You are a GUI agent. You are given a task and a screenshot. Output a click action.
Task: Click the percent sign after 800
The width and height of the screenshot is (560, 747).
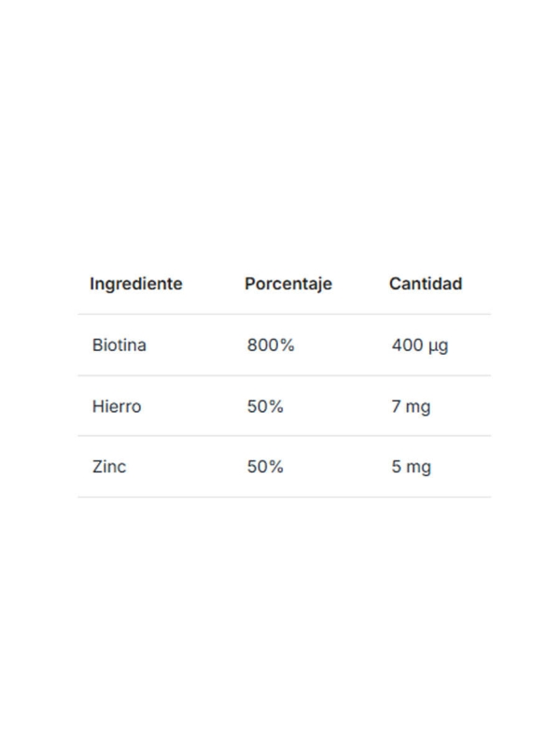coord(287,345)
